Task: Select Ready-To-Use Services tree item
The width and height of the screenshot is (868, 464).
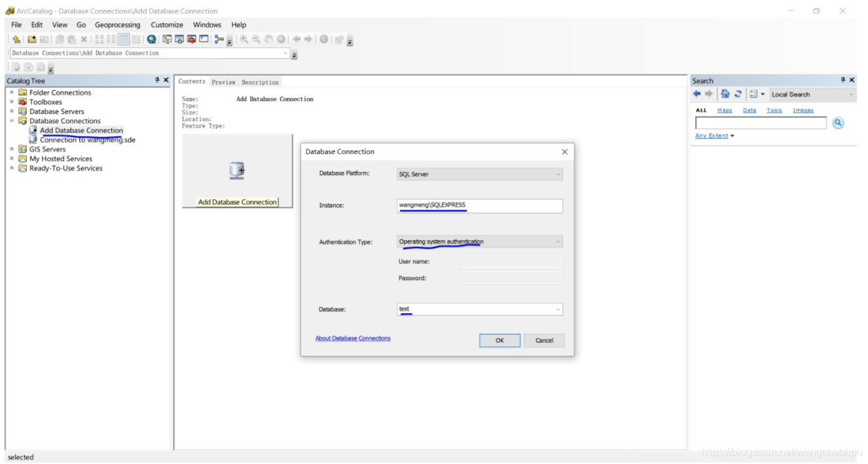Action: point(66,168)
